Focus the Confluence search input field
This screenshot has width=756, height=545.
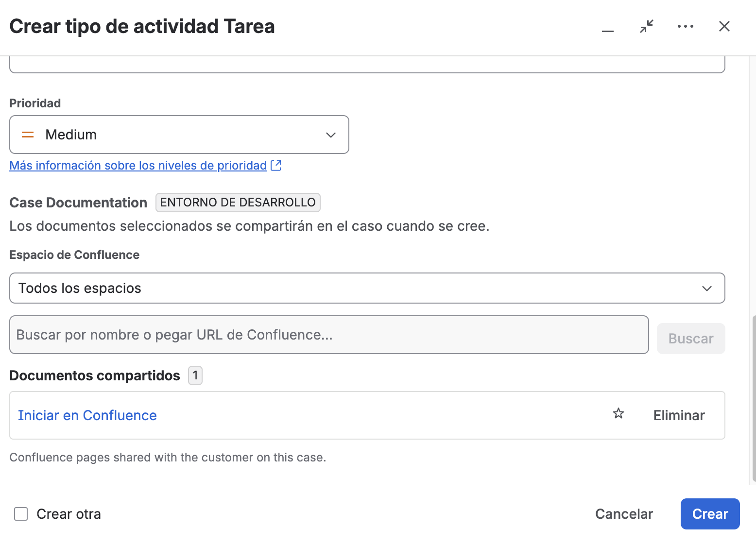tap(329, 335)
